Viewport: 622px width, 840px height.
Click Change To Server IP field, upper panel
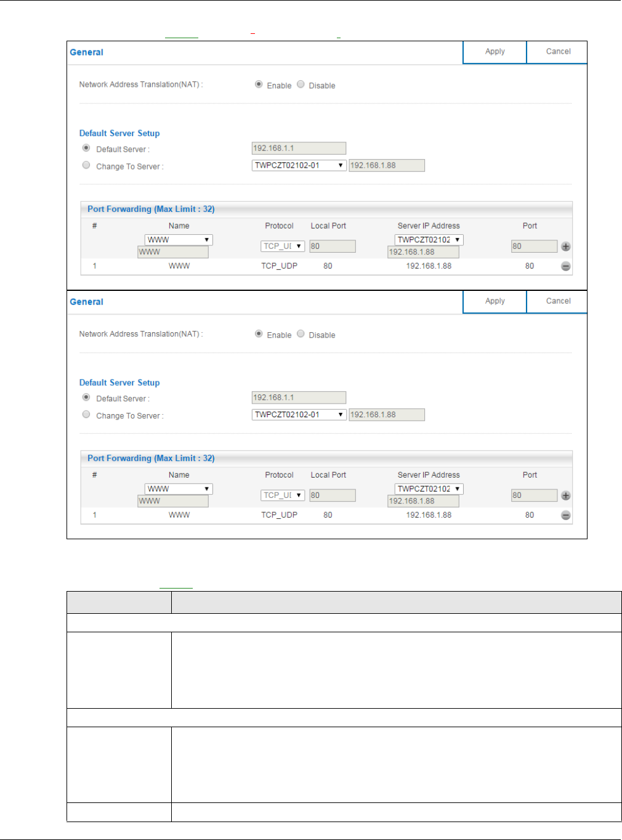pyautogui.click(x=387, y=165)
